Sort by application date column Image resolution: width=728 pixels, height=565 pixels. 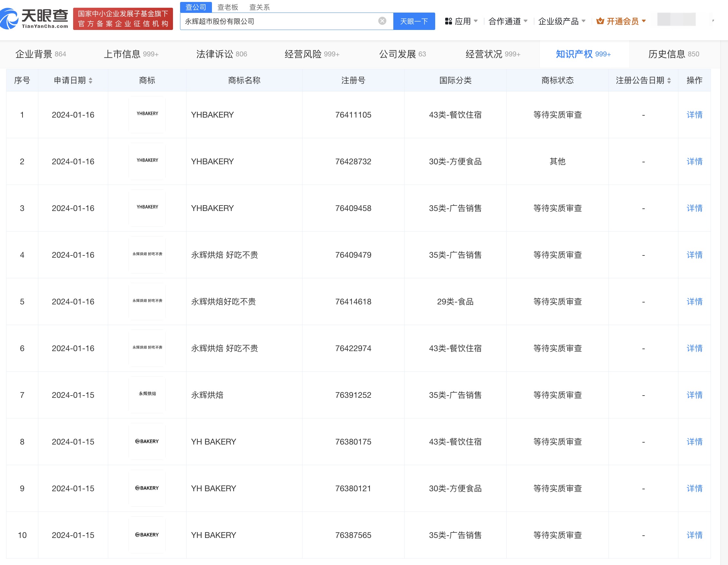tap(90, 80)
